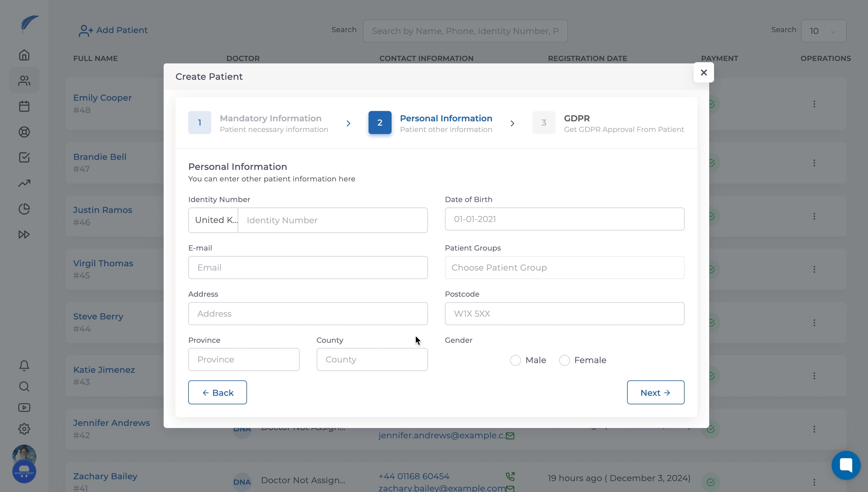Open the chat widget bubble
Image resolution: width=868 pixels, height=492 pixels.
(x=846, y=465)
